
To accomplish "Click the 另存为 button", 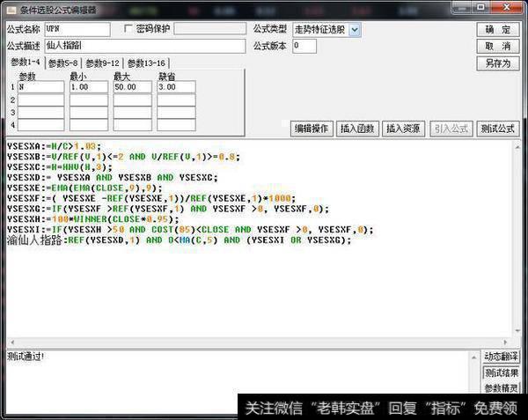I will [x=498, y=63].
